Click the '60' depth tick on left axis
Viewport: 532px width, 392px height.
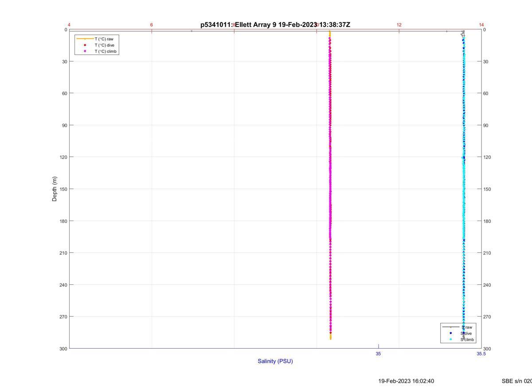pos(64,93)
